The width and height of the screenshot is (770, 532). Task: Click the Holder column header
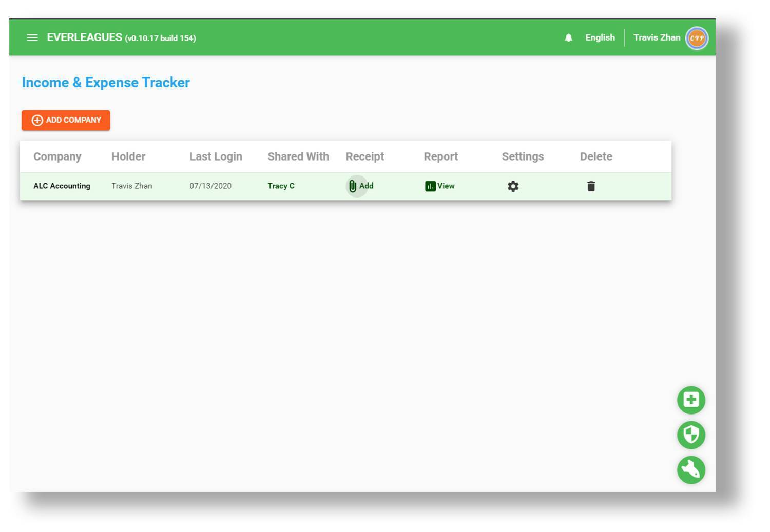[128, 156]
